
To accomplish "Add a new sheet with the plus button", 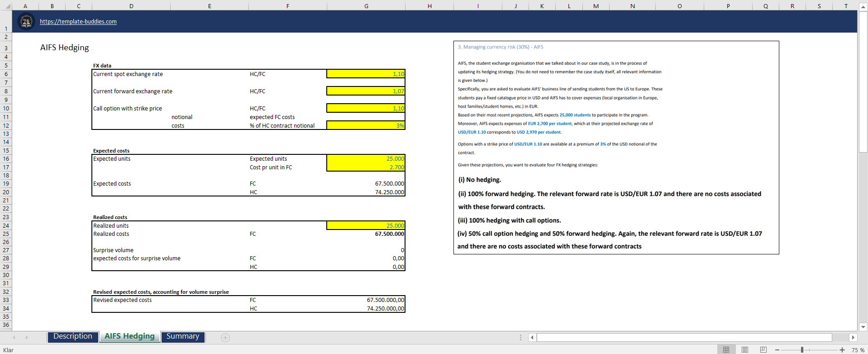I will 225,337.
